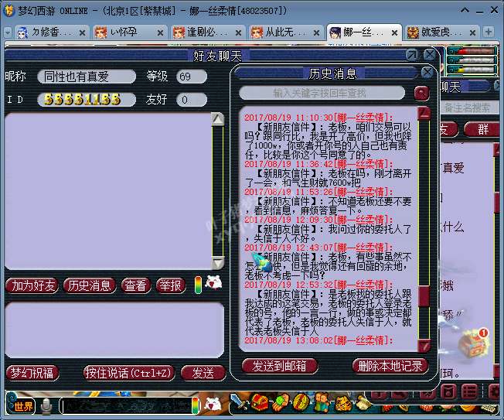The width and height of the screenshot is (504, 420).
Task: Click the 等级 level value 69
Action: point(192,77)
